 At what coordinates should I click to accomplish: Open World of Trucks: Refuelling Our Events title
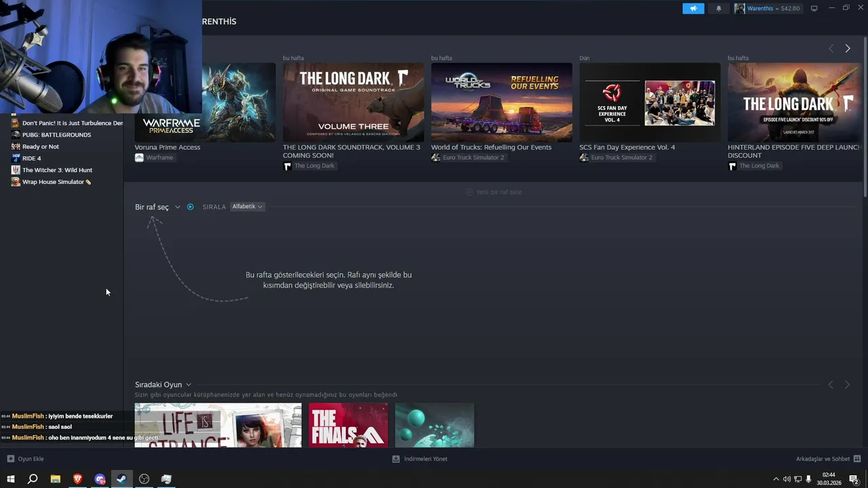click(x=492, y=147)
